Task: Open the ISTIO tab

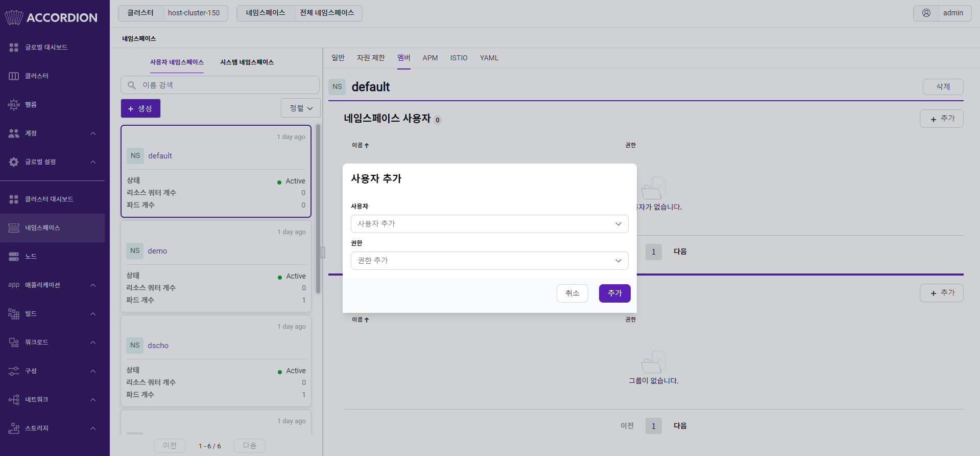Action: point(459,58)
